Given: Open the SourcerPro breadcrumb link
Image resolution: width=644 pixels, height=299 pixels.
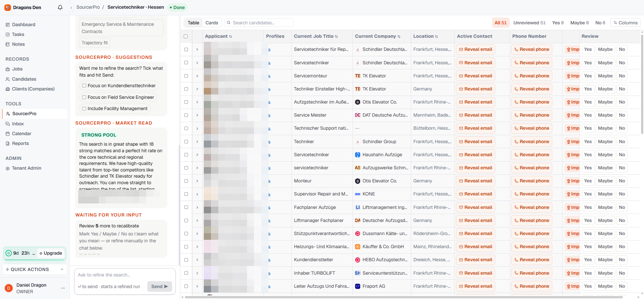Looking at the screenshot, I should click(x=88, y=7).
